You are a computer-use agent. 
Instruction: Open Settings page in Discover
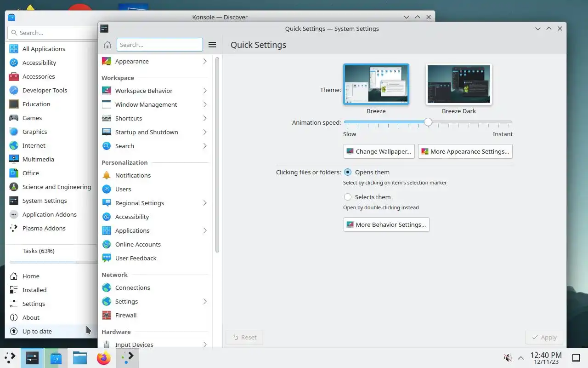coord(51,304)
